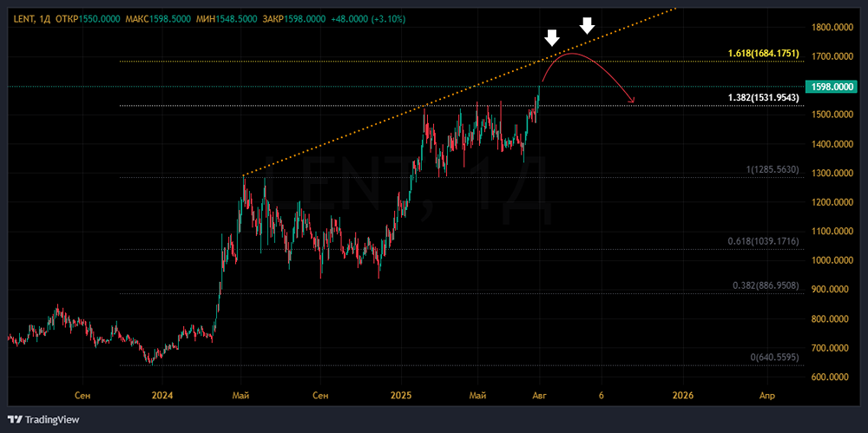Click the current price tag 1598.0000

832,87
